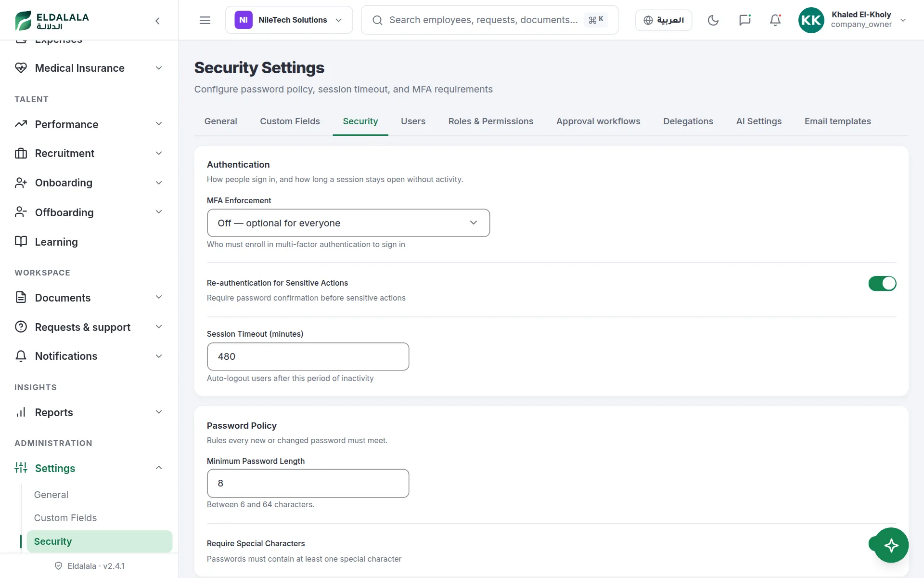This screenshot has width=924, height=578.
Task: Select the Security tab
Action: point(360,121)
